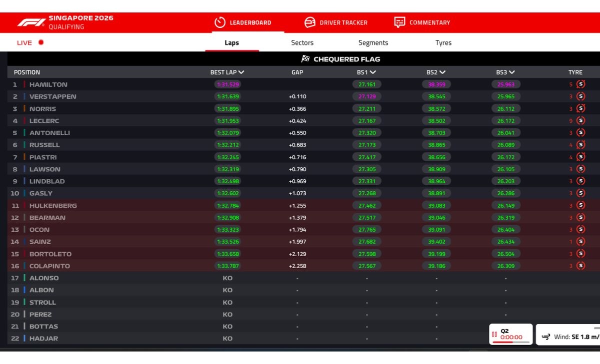600x364 pixels.
Task: Click Hulkenberg's best lap 1:32.784
Action: [x=227, y=206]
